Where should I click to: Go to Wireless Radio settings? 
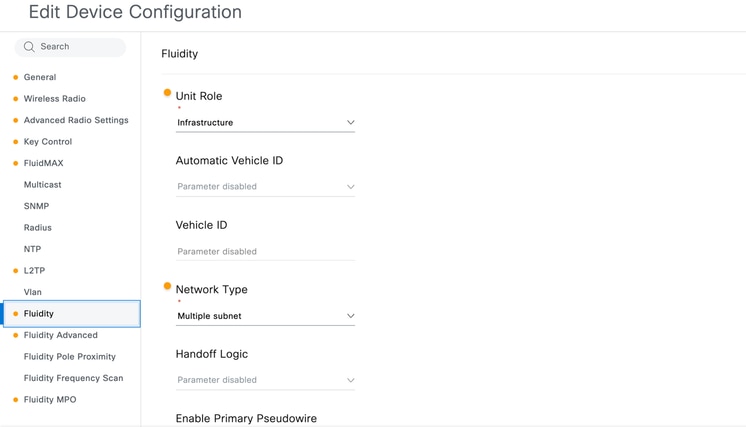coord(55,98)
